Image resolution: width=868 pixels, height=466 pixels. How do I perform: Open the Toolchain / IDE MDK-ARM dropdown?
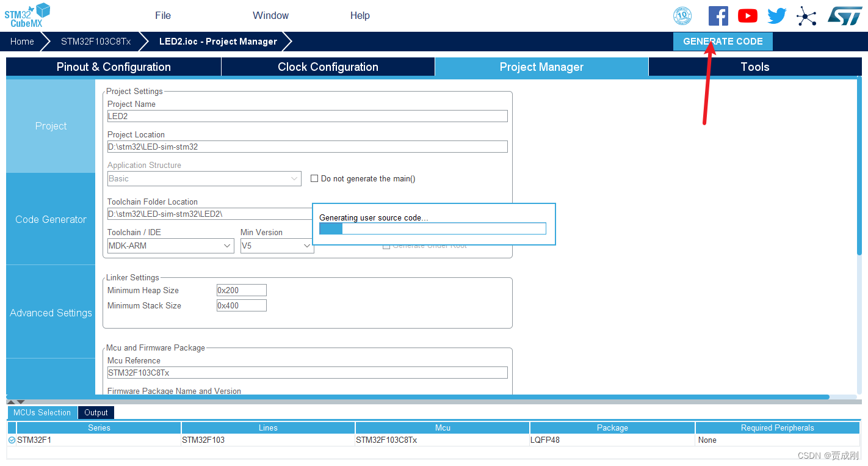coord(170,246)
